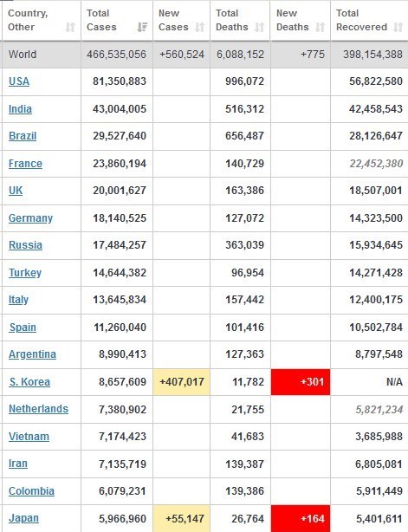
Task: Click the Total Recovered header text
Action: click(x=361, y=20)
